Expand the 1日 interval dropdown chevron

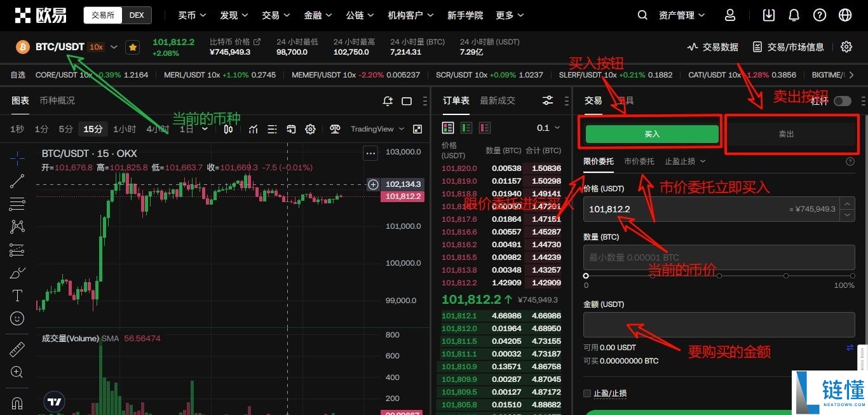point(205,129)
